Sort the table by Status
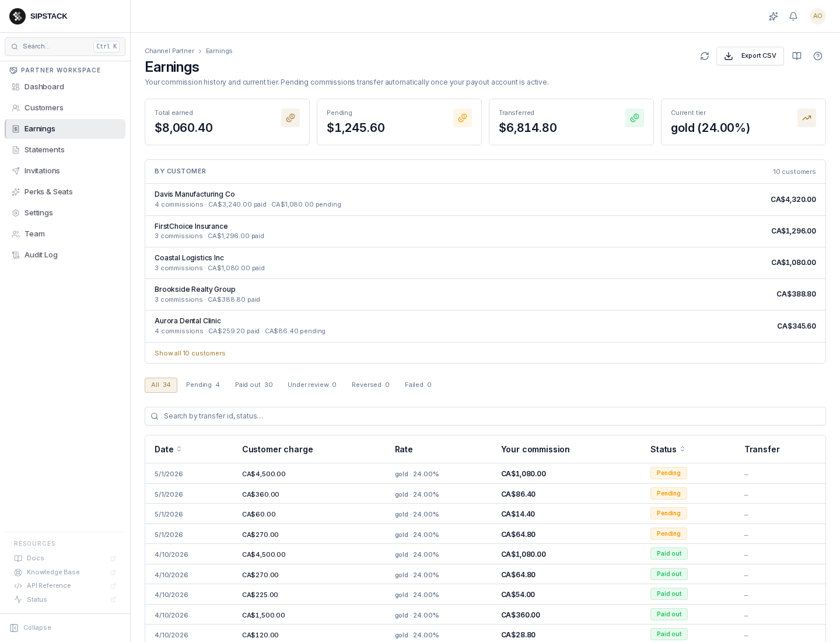 (x=667, y=449)
